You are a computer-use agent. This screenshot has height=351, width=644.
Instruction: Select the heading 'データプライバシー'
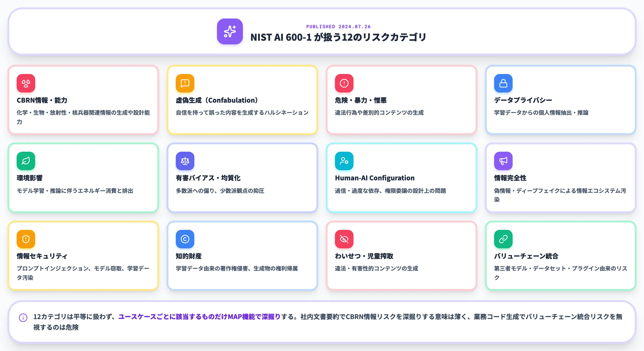tap(523, 100)
